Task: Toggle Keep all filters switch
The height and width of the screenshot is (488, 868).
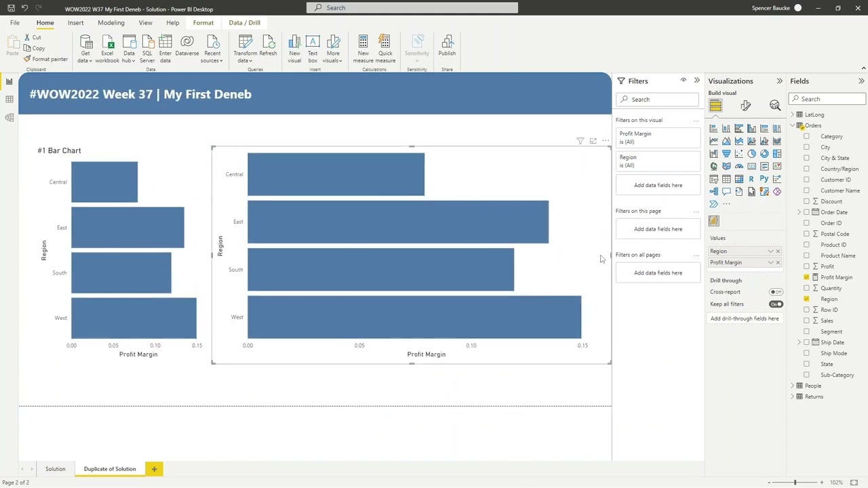Action: click(776, 304)
